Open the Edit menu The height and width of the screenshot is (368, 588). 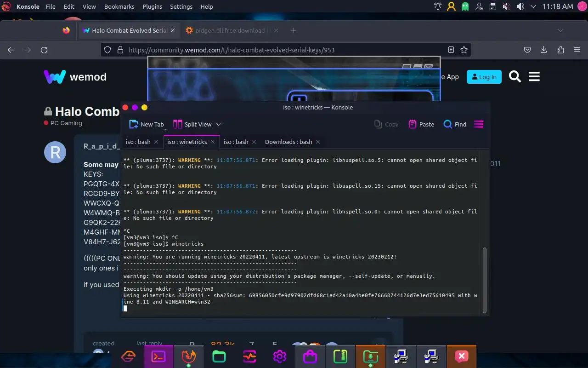click(69, 6)
